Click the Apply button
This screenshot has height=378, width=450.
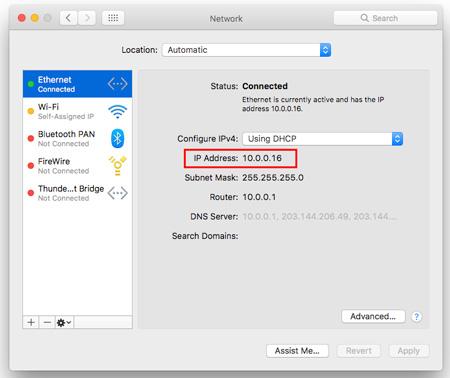409,351
